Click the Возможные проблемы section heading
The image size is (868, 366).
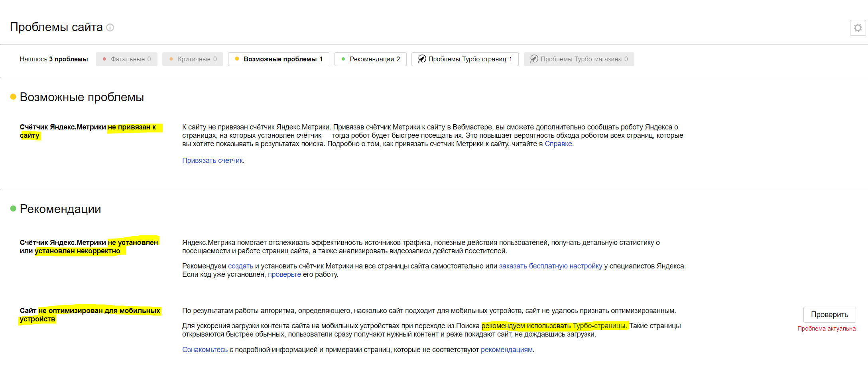click(x=82, y=97)
